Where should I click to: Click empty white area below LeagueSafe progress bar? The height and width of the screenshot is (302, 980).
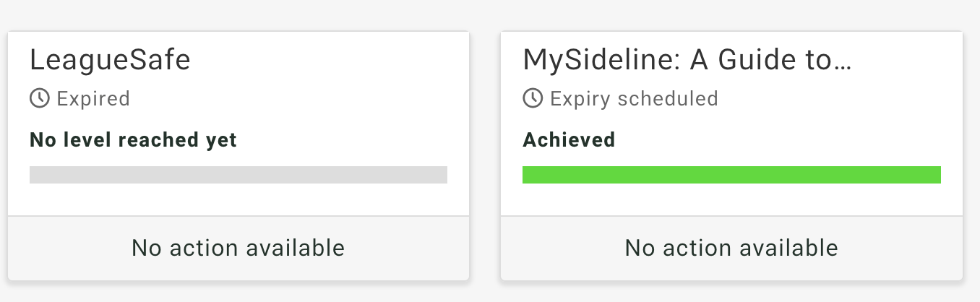pos(238,200)
